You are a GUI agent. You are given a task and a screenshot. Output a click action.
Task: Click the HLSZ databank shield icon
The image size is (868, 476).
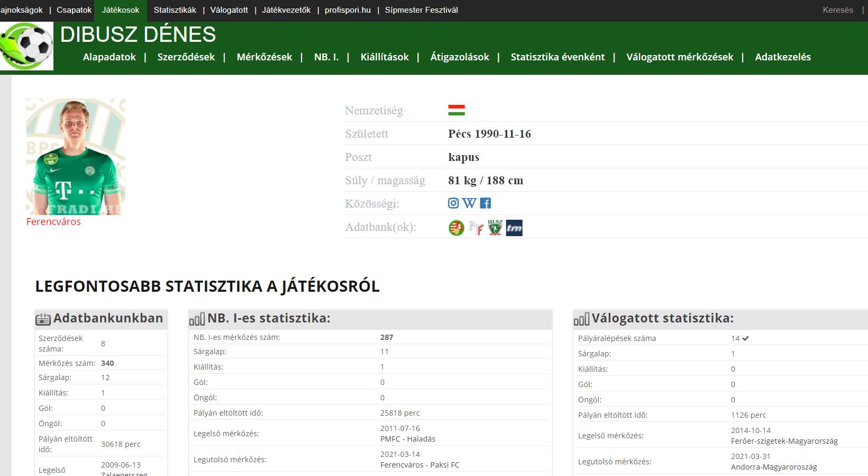[x=495, y=228]
